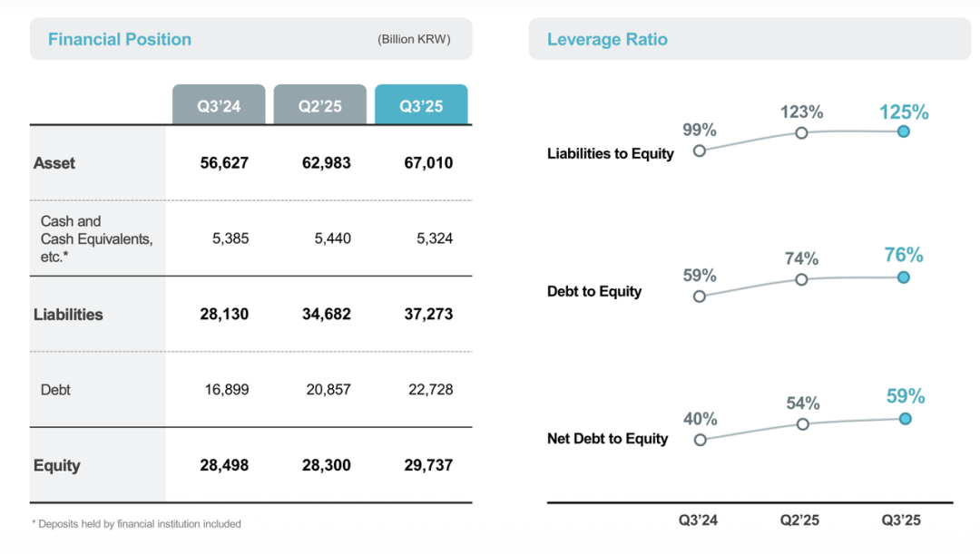
Task: Click the 40% Net Debt data point marker
Action: [x=700, y=440]
